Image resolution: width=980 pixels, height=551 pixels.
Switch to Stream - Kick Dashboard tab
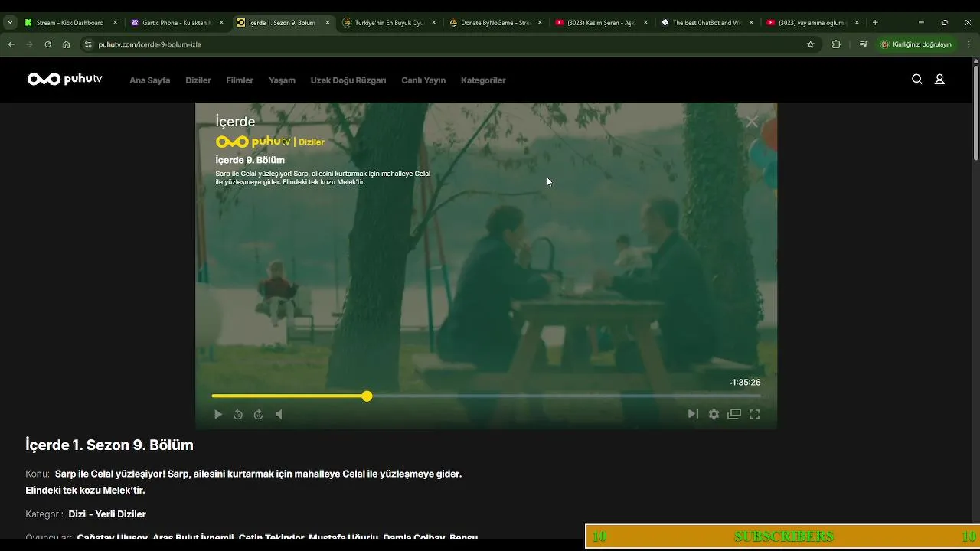pos(70,23)
